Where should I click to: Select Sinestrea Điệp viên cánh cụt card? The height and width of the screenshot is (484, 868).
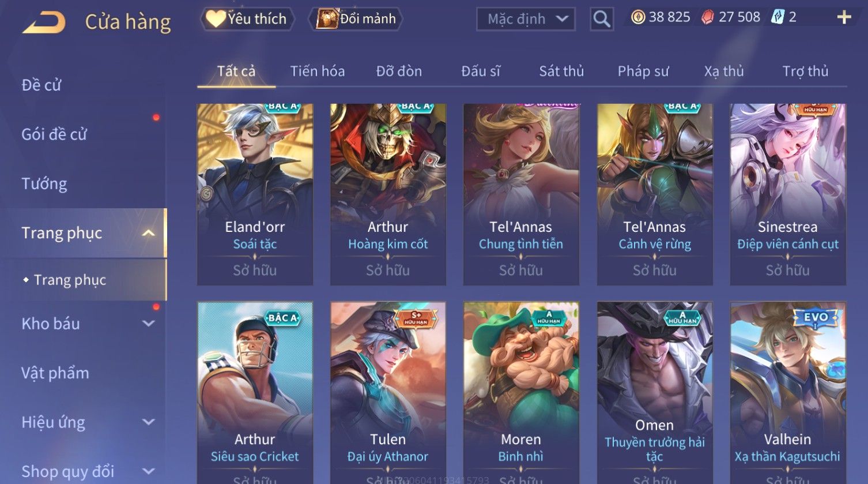788,194
